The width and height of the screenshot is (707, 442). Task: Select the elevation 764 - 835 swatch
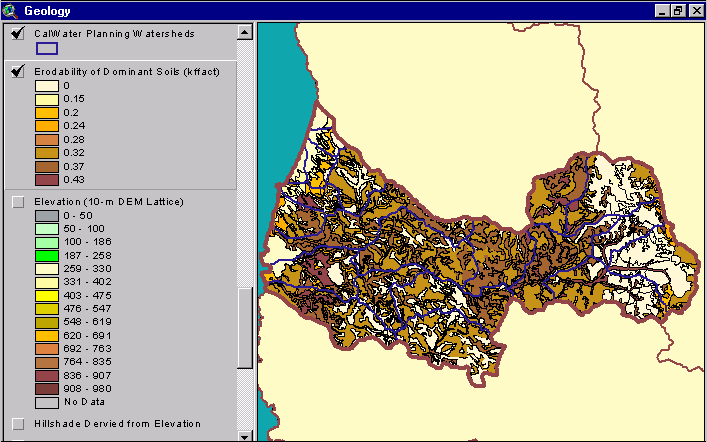(x=47, y=362)
